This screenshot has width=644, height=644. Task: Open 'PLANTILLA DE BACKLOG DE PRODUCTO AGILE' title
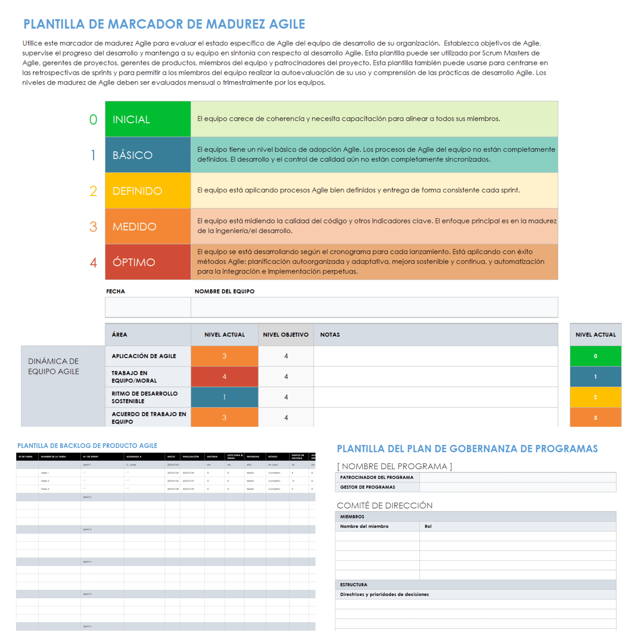tap(87, 446)
